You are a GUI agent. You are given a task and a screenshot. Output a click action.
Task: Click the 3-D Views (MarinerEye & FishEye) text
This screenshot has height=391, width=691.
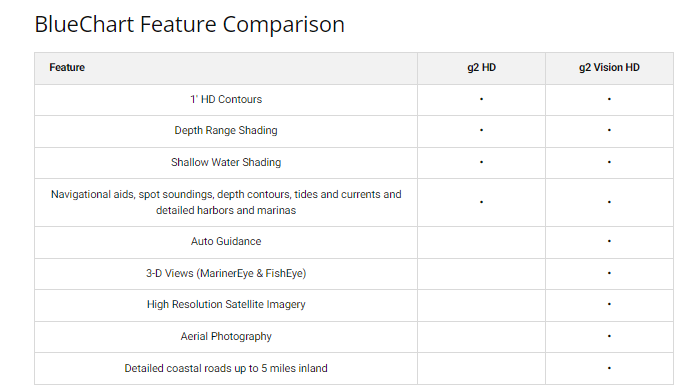point(226,273)
